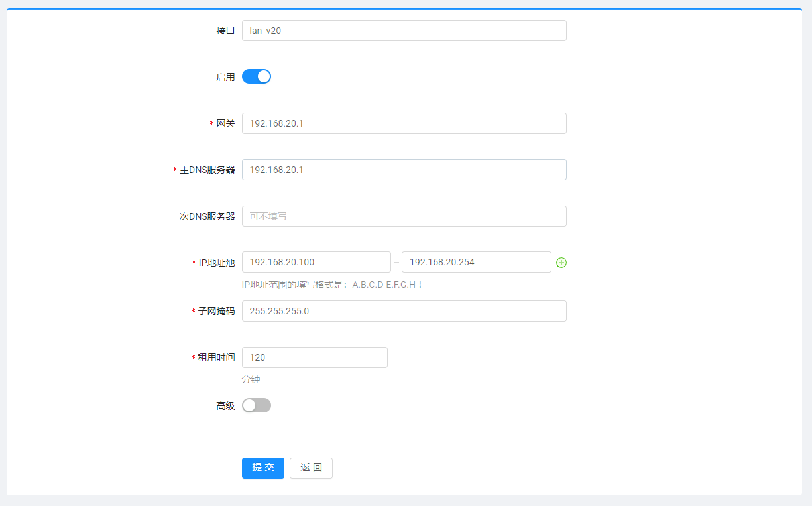
Task: Focus the 接口 field showing lan_v20
Action: pos(404,31)
